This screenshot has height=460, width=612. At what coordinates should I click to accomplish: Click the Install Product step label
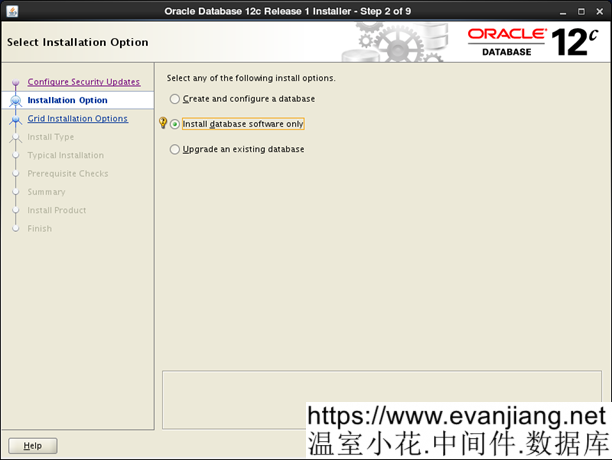(56, 210)
